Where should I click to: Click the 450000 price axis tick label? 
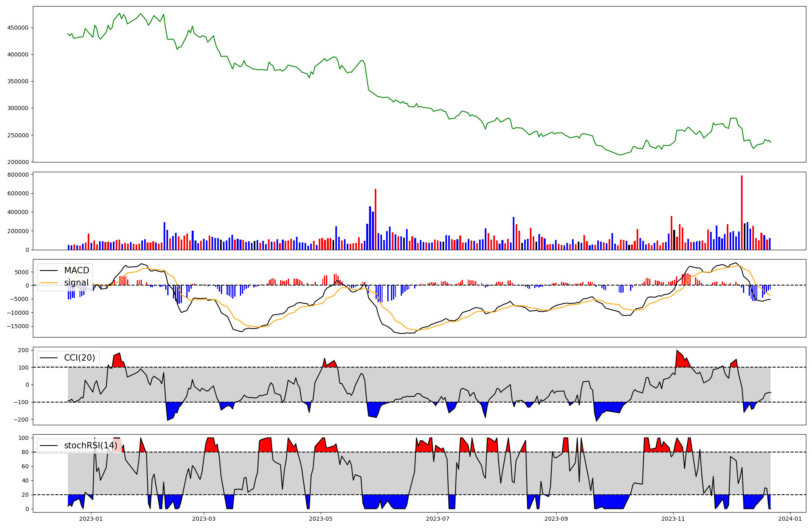point(18,28)
